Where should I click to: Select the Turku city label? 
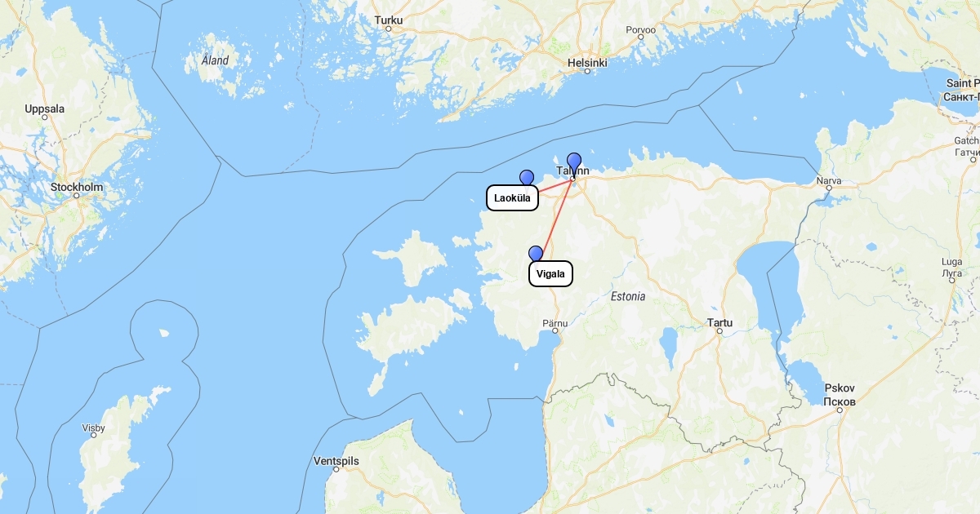click(389, 20)
